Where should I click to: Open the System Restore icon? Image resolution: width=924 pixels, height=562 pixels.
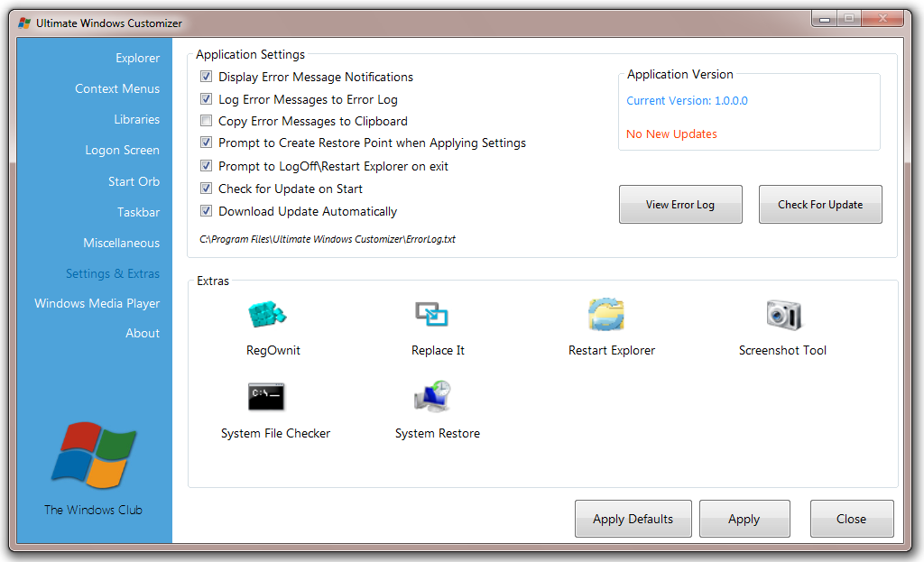432,396
